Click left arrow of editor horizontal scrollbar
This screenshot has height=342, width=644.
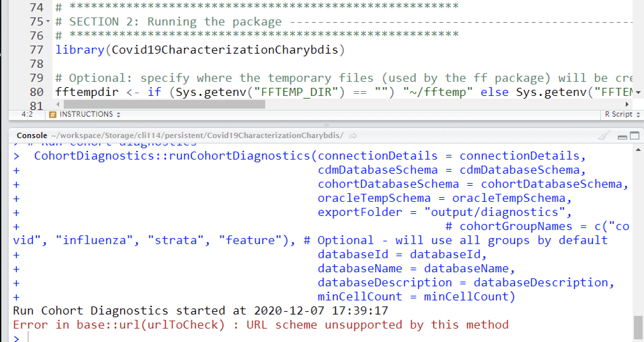click(x=57, y=105)
